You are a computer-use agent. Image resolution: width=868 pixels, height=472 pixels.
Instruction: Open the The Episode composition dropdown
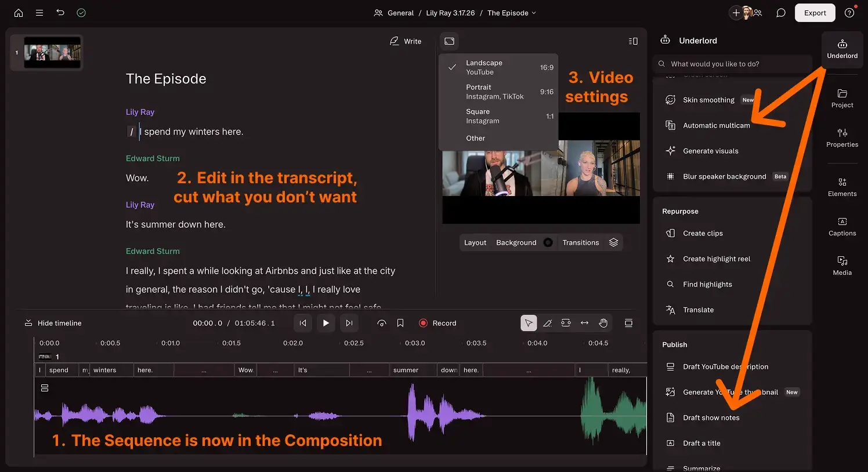pos(512,13)
